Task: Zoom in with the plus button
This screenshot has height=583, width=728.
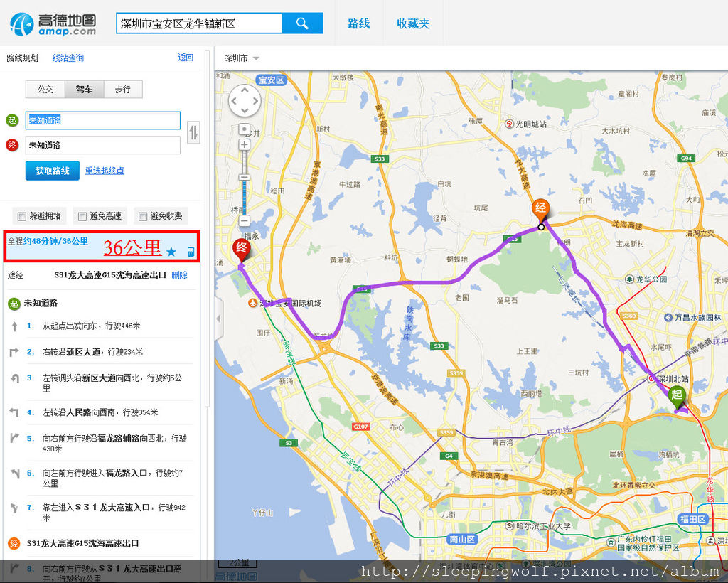Action: click(x=245, y=144)
